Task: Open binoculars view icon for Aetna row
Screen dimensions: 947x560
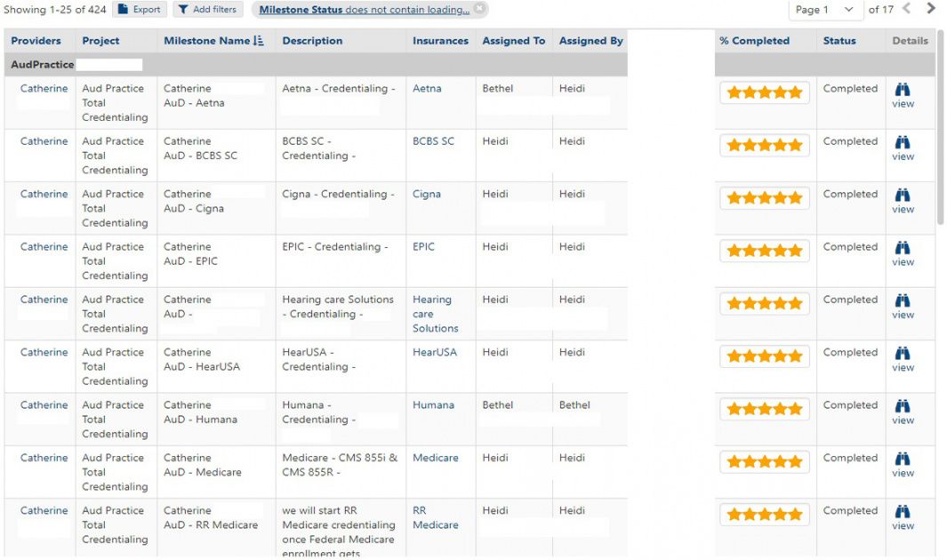Action: click(903, 91)
